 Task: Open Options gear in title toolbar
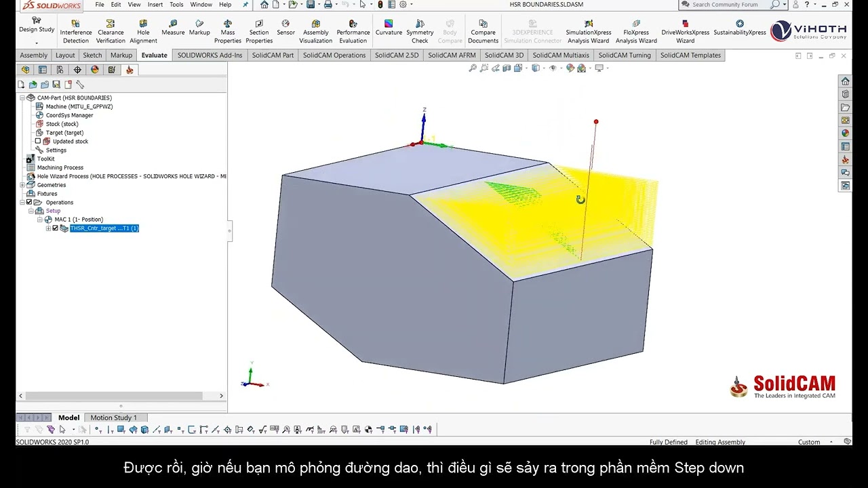pos(403,5)
